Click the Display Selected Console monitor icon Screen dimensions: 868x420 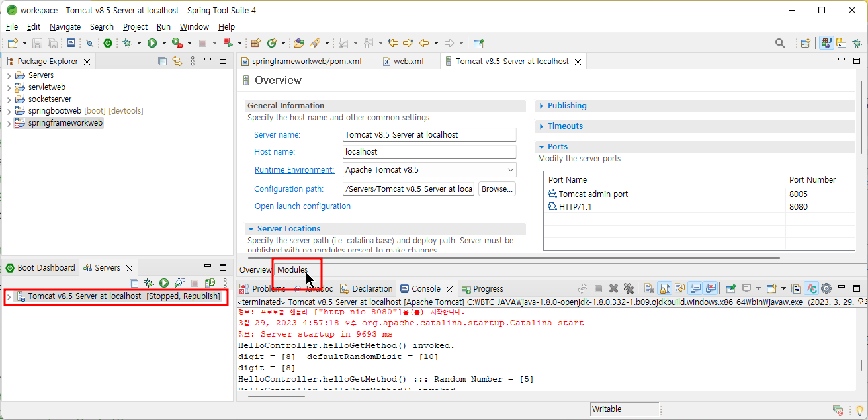(x=746, y=288)
